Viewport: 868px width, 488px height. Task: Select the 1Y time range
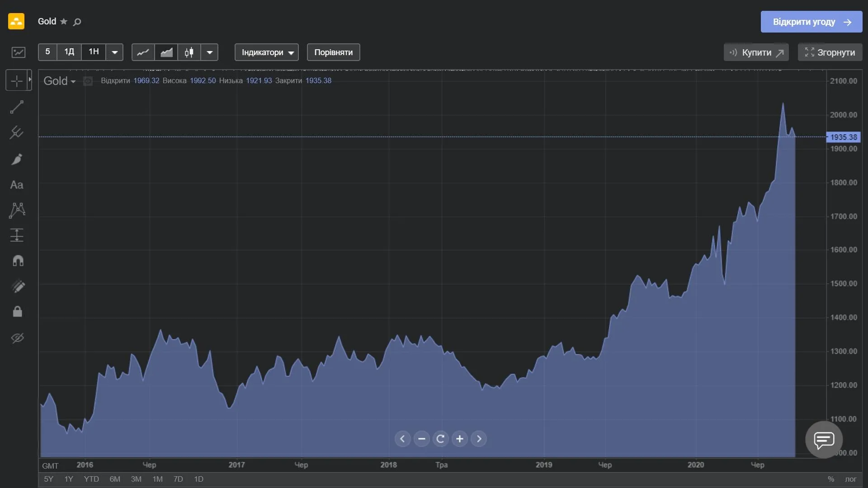tap(69, 479)
